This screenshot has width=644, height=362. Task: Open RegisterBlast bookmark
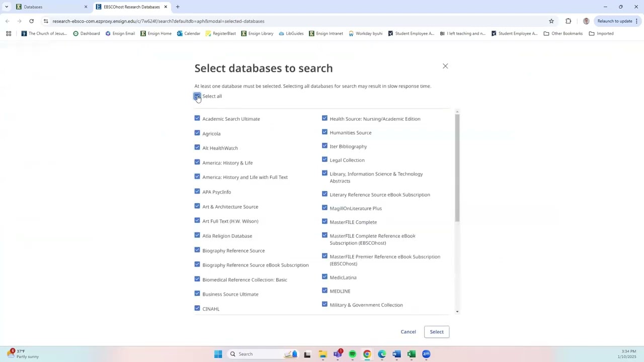click(220, 34)
